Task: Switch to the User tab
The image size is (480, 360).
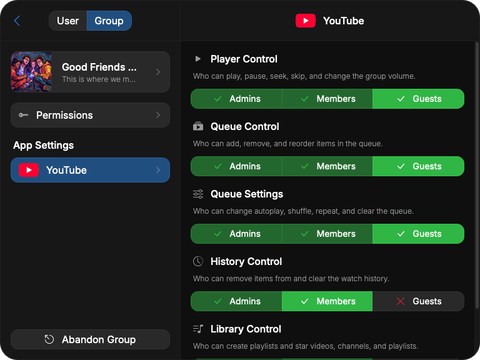Action: point(68,21)
